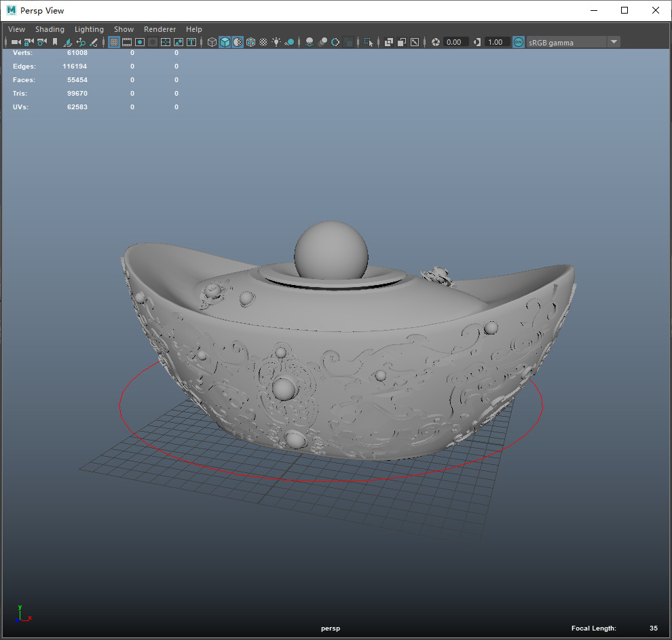The height and width of the screenshot is (640, 672).
Task: Open the sRGB gamma view transform dropdown
Action: [x=573, y=42]
